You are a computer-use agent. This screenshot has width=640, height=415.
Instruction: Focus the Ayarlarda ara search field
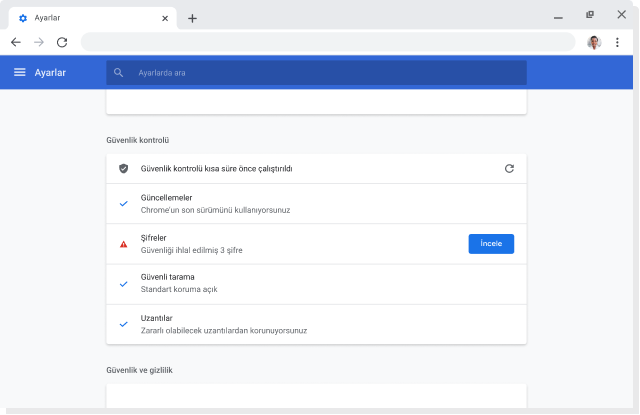(316, 73)
